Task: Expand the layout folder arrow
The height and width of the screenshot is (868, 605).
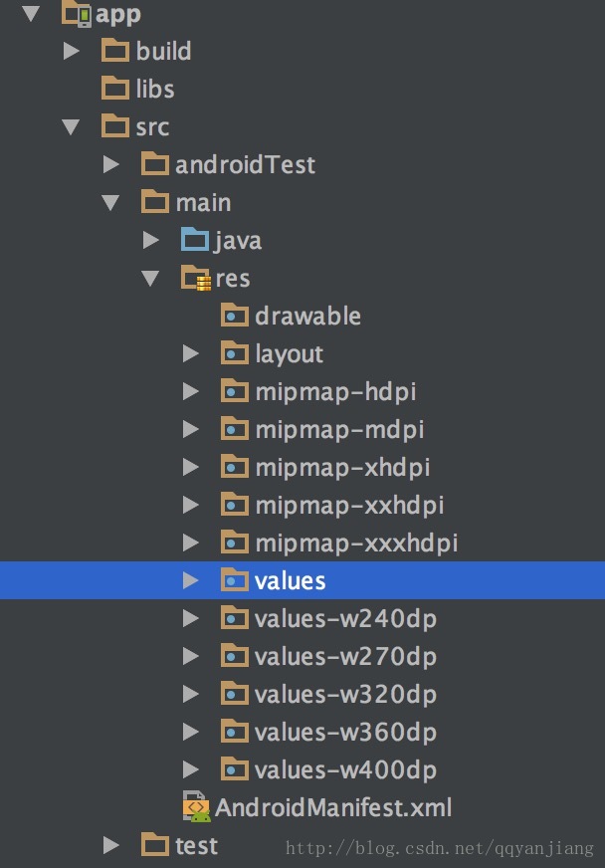Action: pyautogui.click(x=190, y=353)
